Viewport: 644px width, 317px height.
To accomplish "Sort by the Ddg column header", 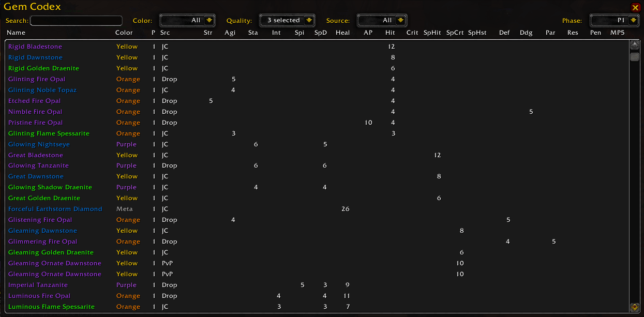I will pos(526,33).
